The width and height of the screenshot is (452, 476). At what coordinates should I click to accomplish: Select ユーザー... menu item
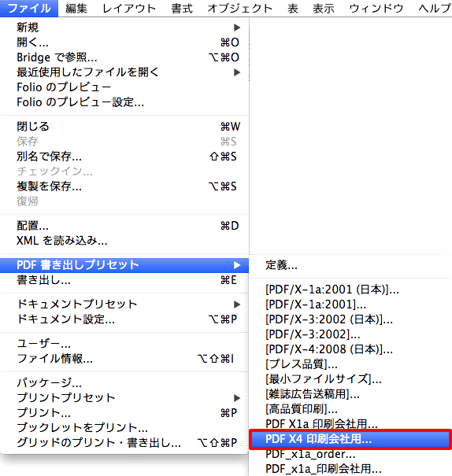pyautogui.click(x=124, y=344)
